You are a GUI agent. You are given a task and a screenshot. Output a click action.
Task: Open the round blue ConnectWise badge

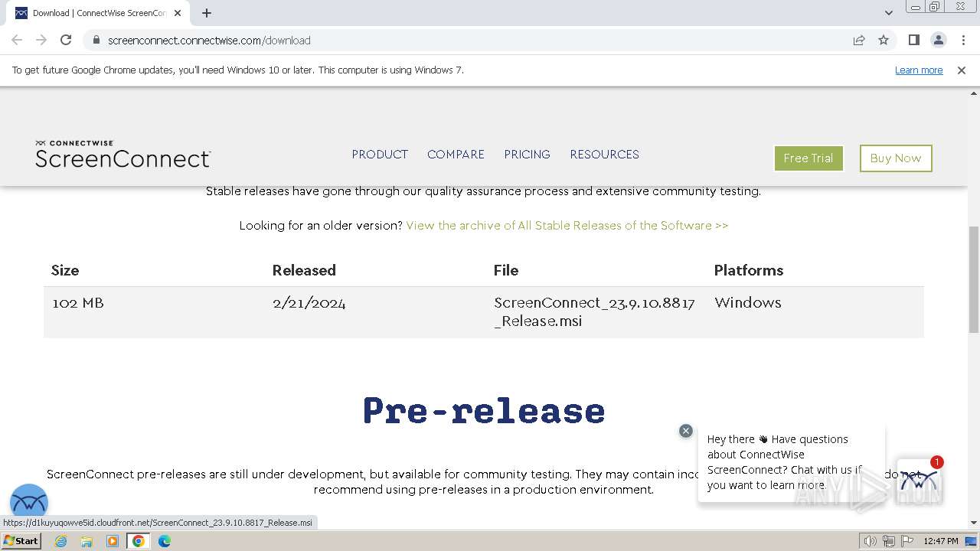tap(29, 503)
